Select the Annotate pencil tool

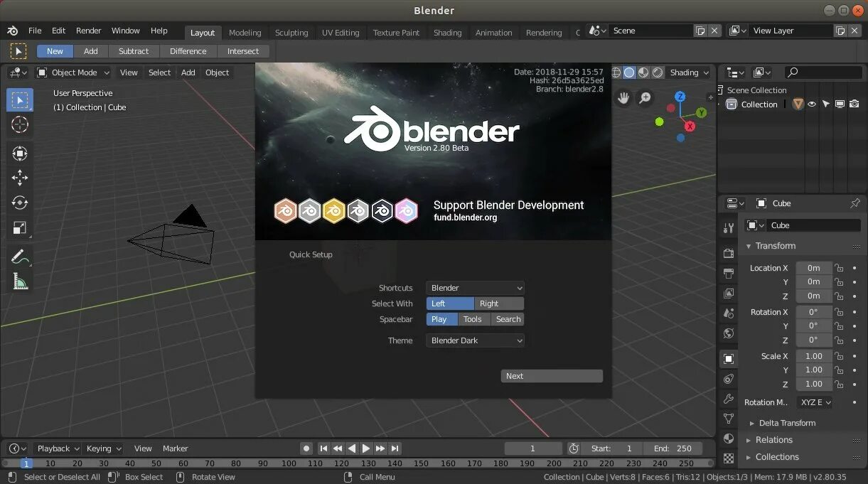click(x=20, y=257)
